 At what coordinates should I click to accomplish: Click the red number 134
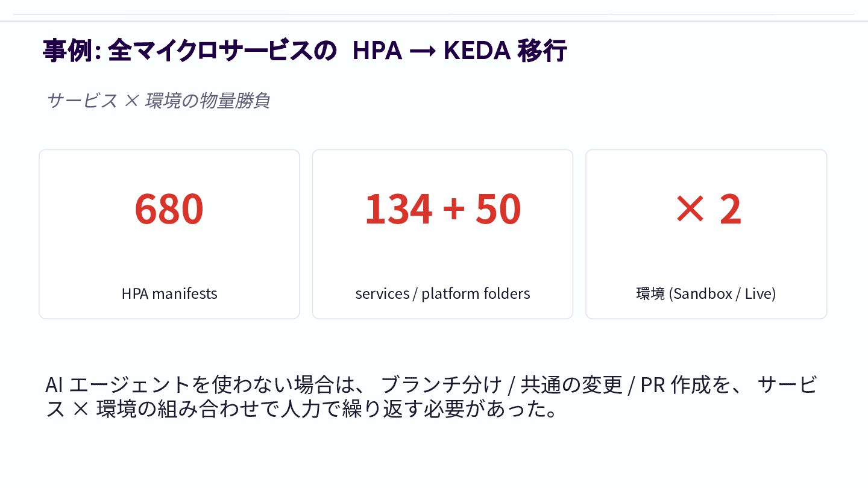tap(398, 209)
